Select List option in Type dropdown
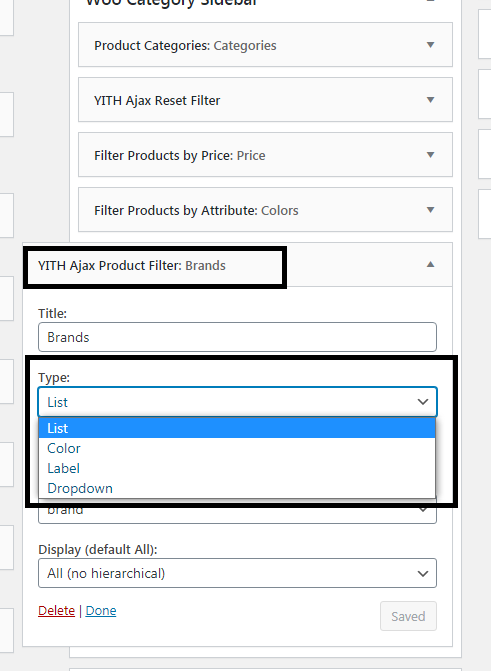Viewport: 491px width, 671px height. (x=237, y=428)
